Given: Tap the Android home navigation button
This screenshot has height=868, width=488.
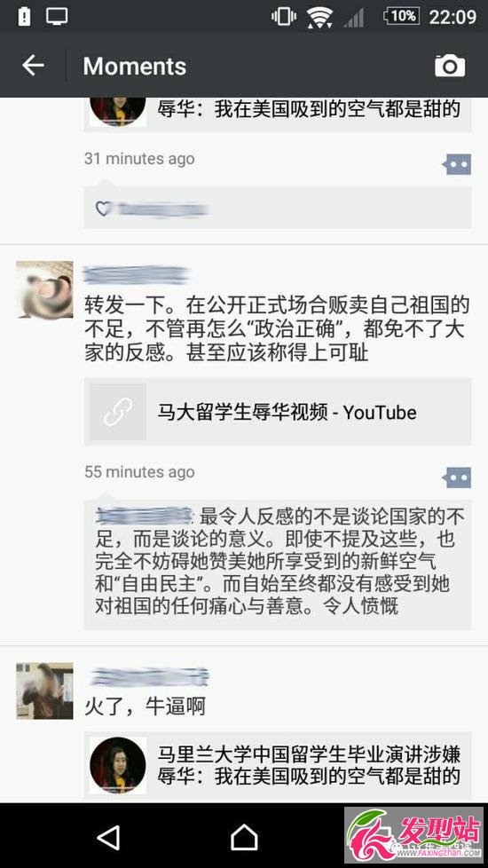Looking at the screenshot, I should point(244,836).
